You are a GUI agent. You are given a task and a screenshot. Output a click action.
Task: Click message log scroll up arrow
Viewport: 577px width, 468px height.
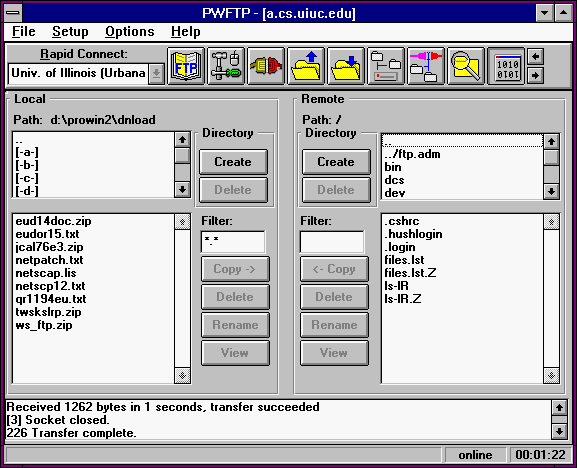point(559,408)
